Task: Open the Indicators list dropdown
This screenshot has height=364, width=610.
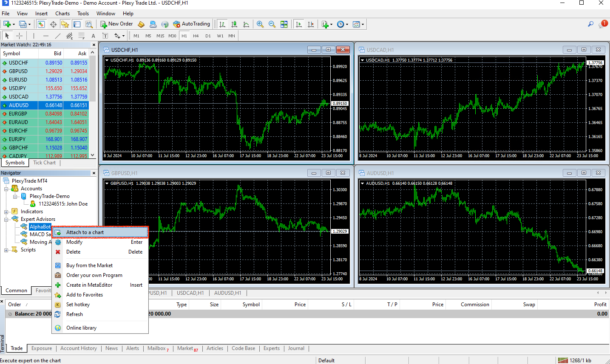Action: 327,24
